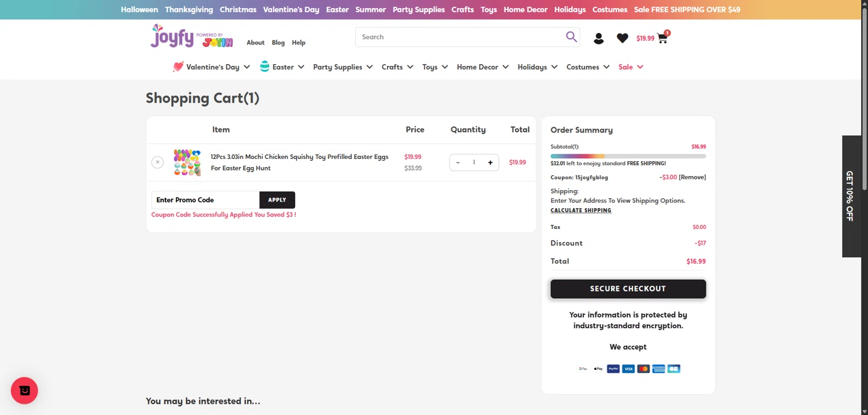Expand the Sale nav dropdown chevron

tap(639, 67)
